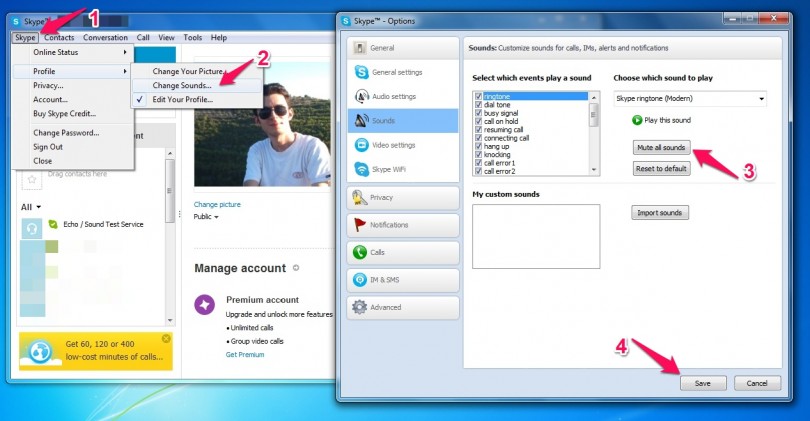This screenshot has width=810, height=421.
Task: Disable the hang up sound checkbox
Action: tap(479, 145)
